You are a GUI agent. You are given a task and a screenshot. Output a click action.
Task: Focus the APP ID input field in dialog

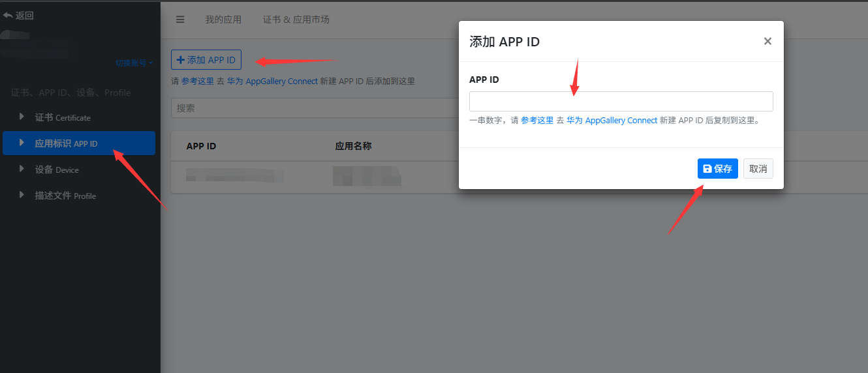click(x=621, y=101)
